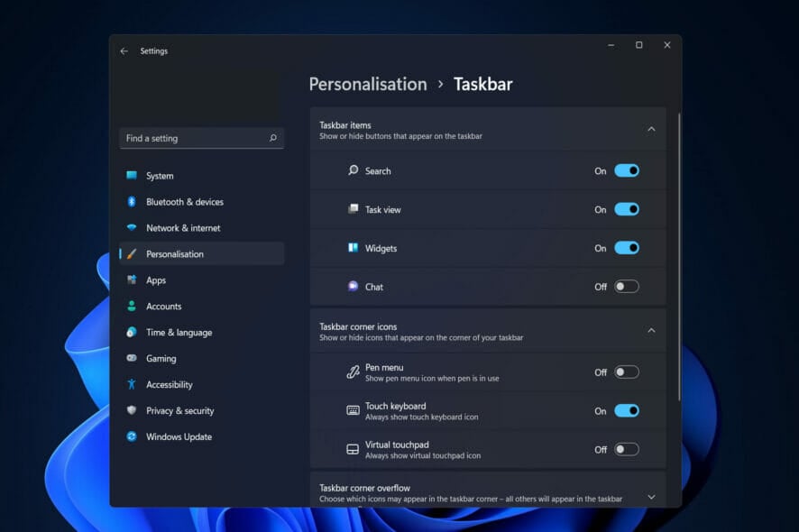Open Bluetooth & devices settings
The width and height of the screenshot is (799, 532).
(x=133, y=201)
